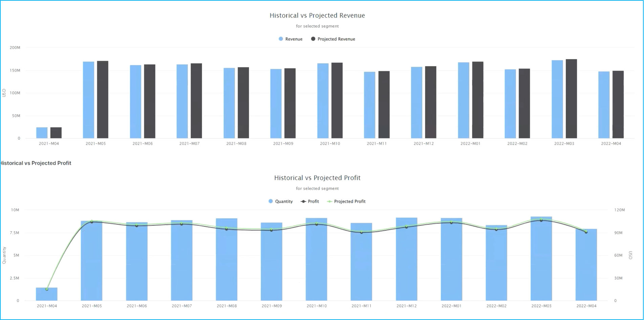The image size is (644, 320).
Task: Select the blue Revenue bar for 2021-M10
Action: (323, 101)
